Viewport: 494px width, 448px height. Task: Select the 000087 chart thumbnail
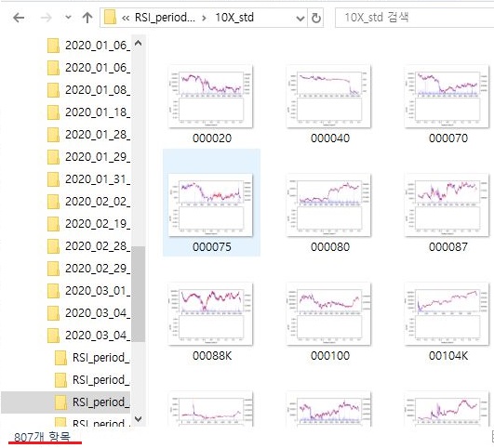[447, 205]
